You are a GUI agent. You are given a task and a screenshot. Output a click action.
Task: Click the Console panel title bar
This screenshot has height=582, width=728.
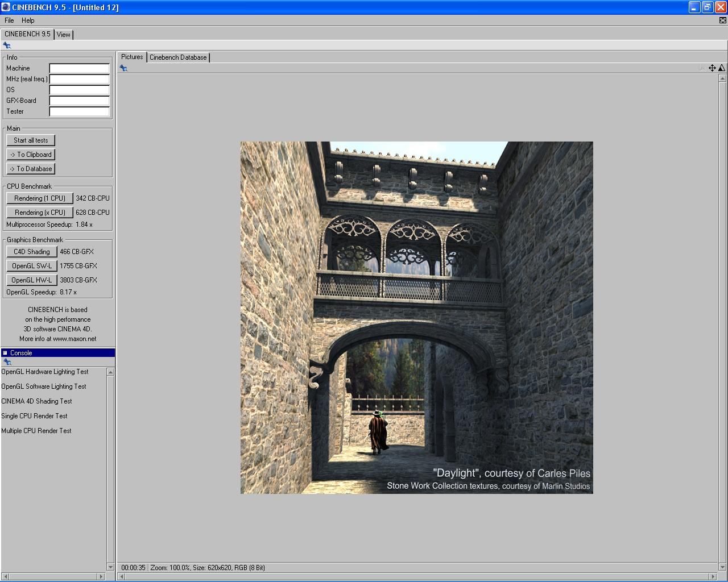point(58,353)
